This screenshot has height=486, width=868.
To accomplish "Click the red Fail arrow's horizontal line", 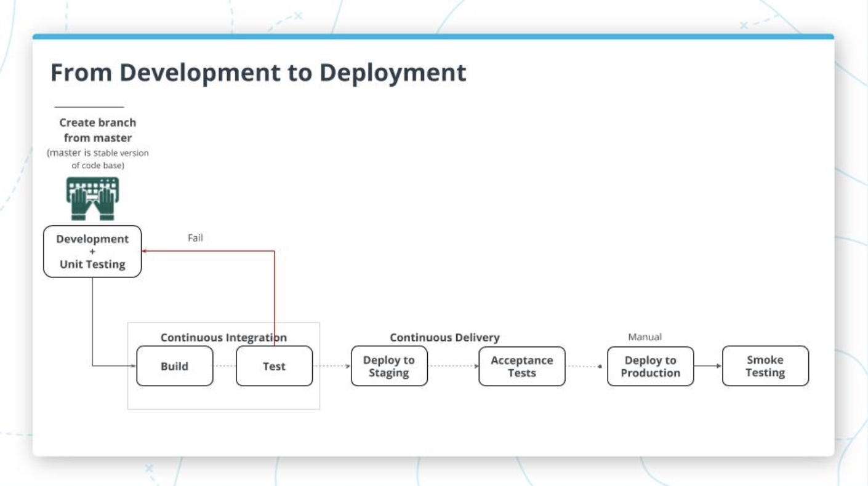I will click(209, 251).
